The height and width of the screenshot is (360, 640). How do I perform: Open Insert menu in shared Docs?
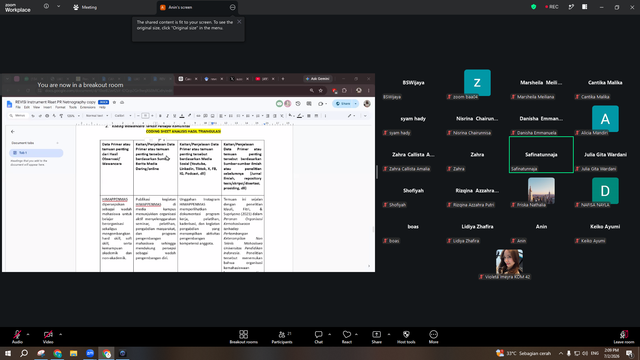point(47,107)
